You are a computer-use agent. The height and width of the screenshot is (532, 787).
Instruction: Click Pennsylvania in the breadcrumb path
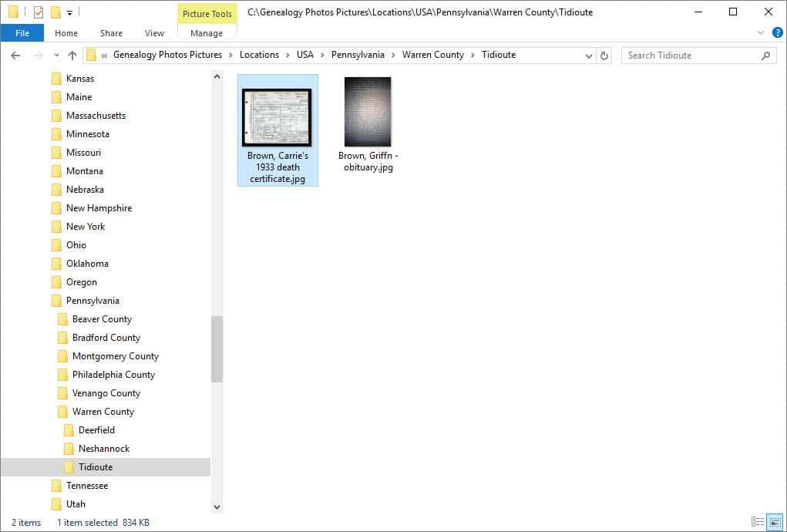[x=358, y=55]
